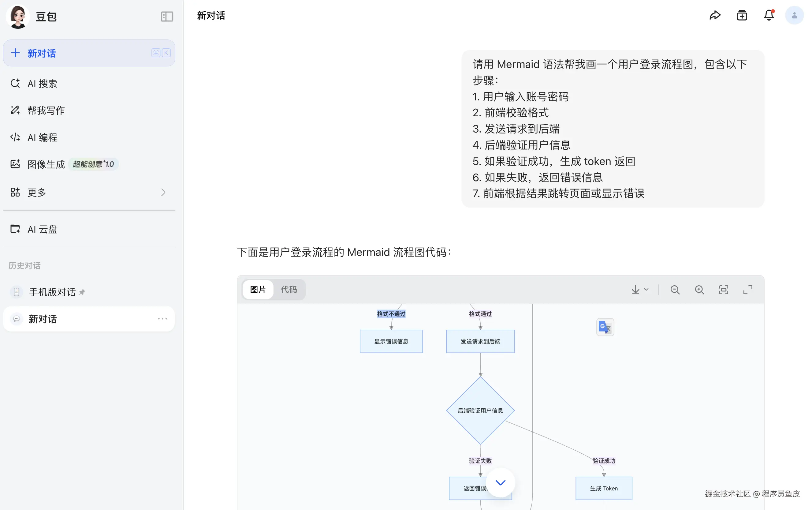Expand the 更多 menu chevron
This screenshot has height=510, width=812.
tap(163, 192)
